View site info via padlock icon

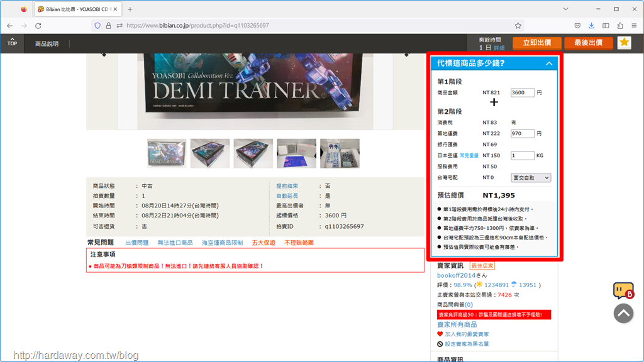coord(108,25)
